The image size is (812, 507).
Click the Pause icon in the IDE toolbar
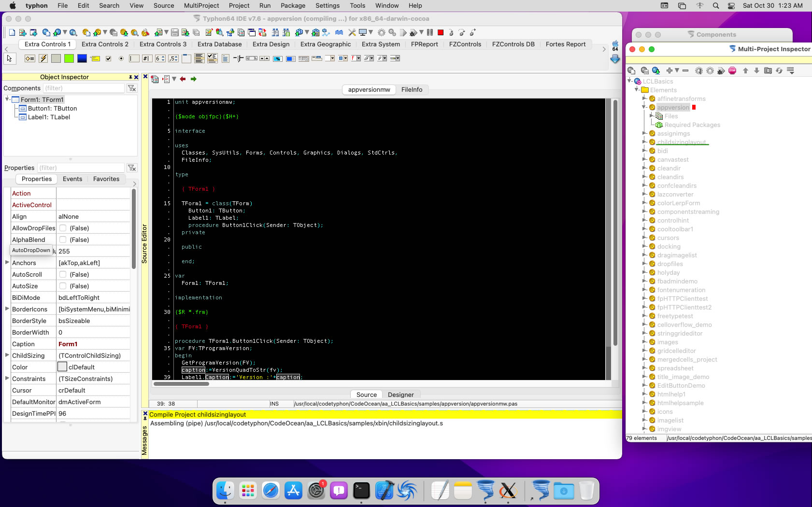tap(430, 32)
